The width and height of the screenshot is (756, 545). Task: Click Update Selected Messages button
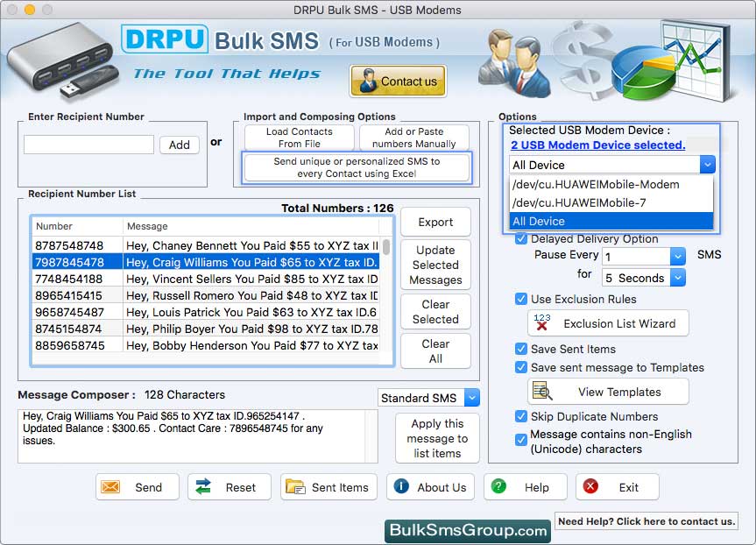click(x=435, y=265)
